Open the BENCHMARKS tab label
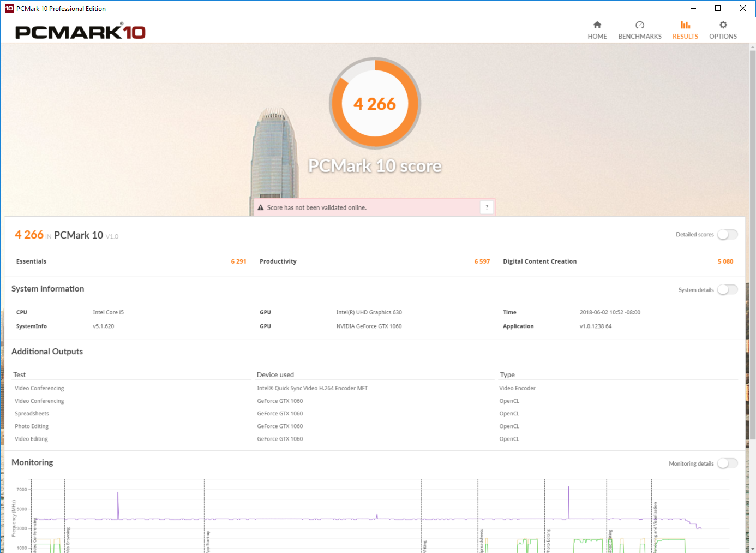 pyautogui.click(x=640, y=37)
